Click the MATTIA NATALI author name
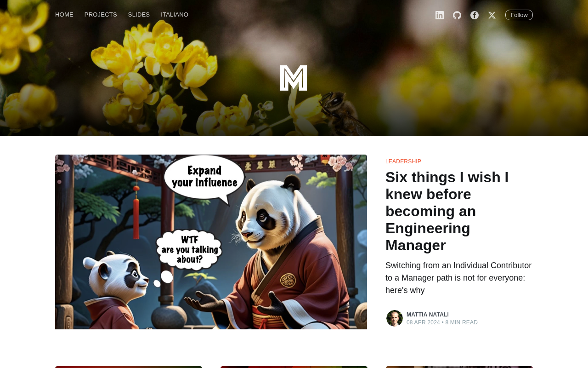Viewport: 588px width, 368px height. pos(428,315)
